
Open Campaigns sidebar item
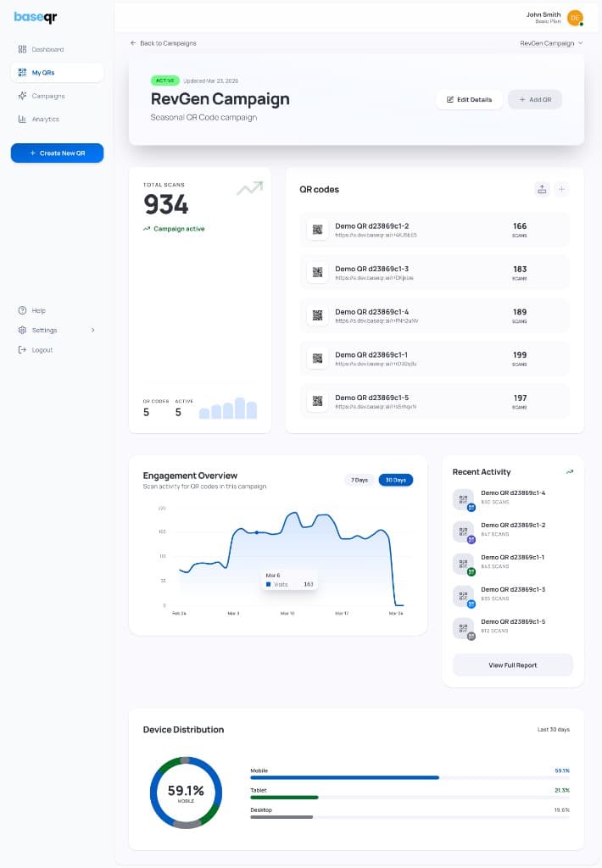57,96
